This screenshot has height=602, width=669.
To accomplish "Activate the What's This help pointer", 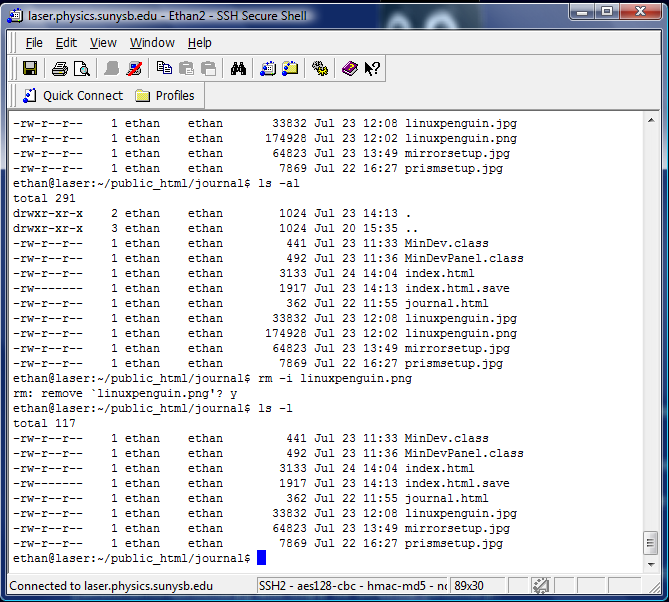I will click(372, 69).
